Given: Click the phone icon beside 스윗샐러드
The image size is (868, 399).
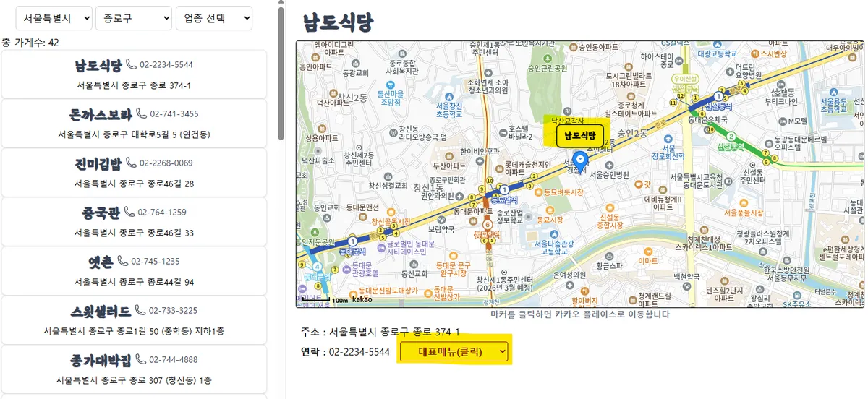Looking at the screenshot, I should (140, 310).
